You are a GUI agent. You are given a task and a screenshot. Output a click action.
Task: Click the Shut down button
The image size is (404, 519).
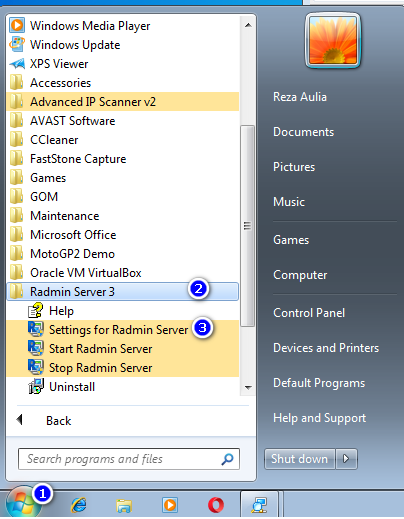(x=300, y=459)
